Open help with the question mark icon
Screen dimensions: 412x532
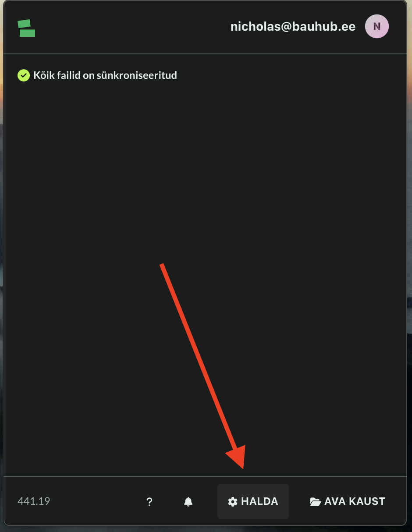click(149, 502)
